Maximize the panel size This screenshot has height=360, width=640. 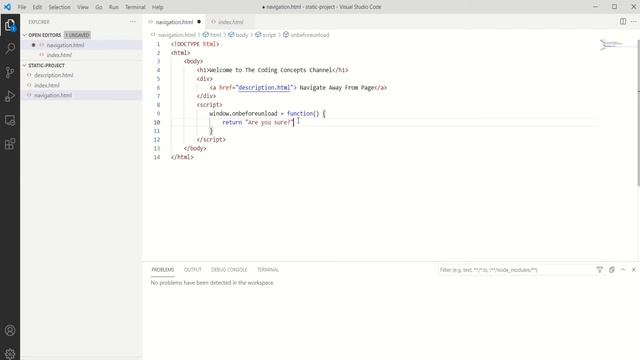[623, 269]
